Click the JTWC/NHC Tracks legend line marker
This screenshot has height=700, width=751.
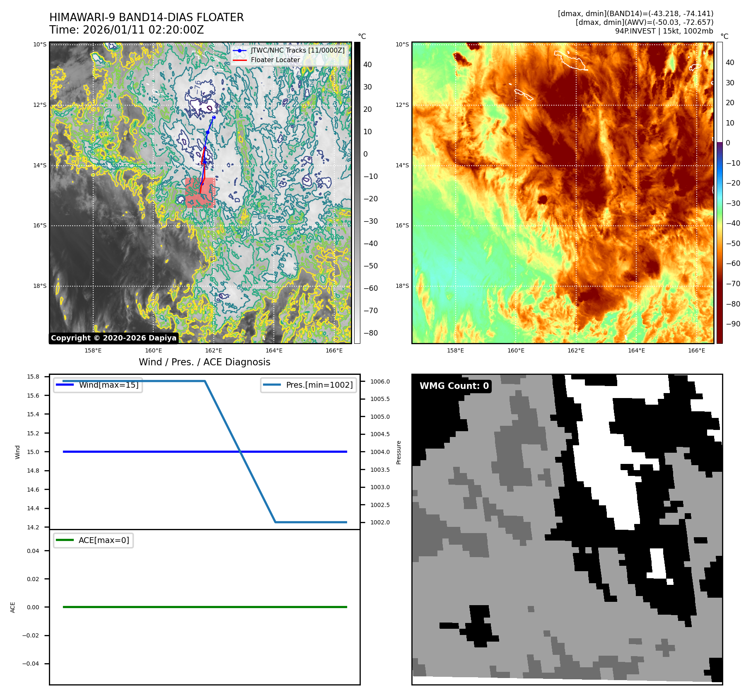[240, 51]
